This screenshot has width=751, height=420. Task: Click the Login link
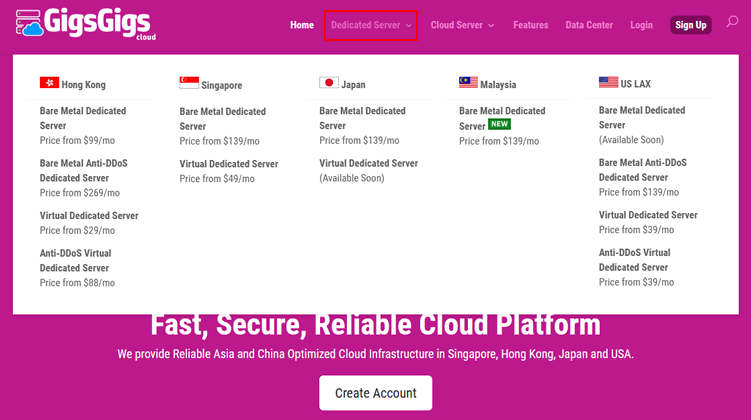pos(641,25)
